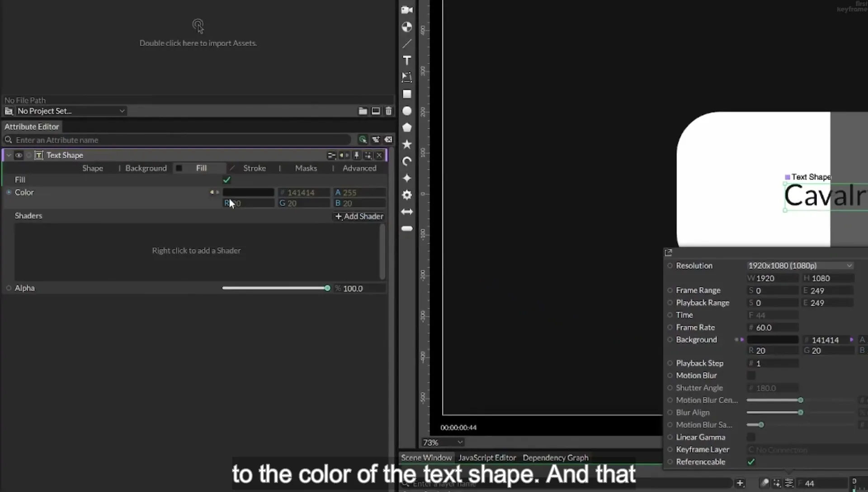The image size is (868, 492).
Task: Select the Ellipse shape tool
Action: [407, 111]
